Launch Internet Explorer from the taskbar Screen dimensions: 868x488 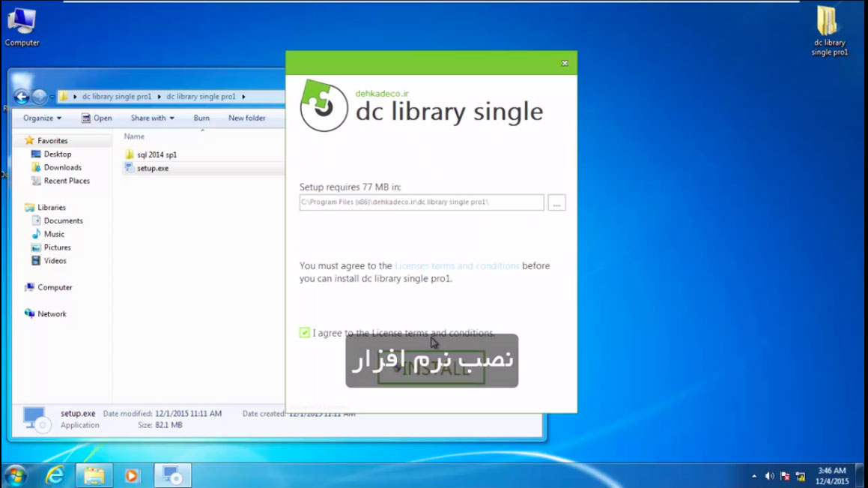[55, 475]
